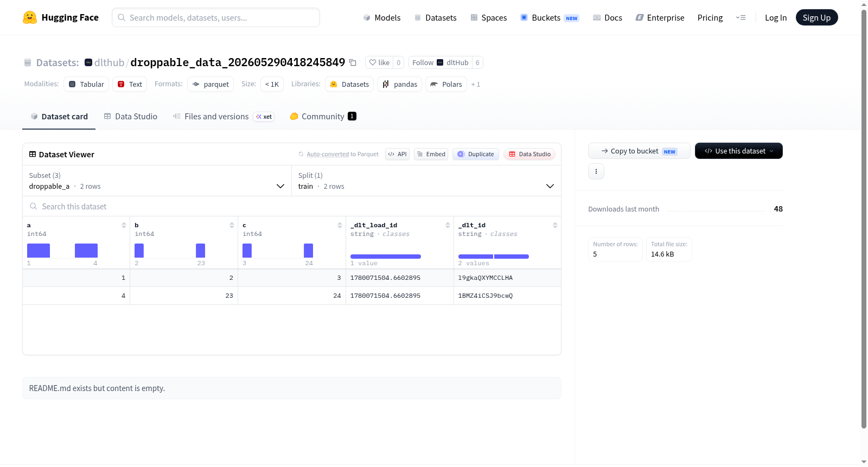Open the Community tab
868x467 pixels.
(323, 116)
